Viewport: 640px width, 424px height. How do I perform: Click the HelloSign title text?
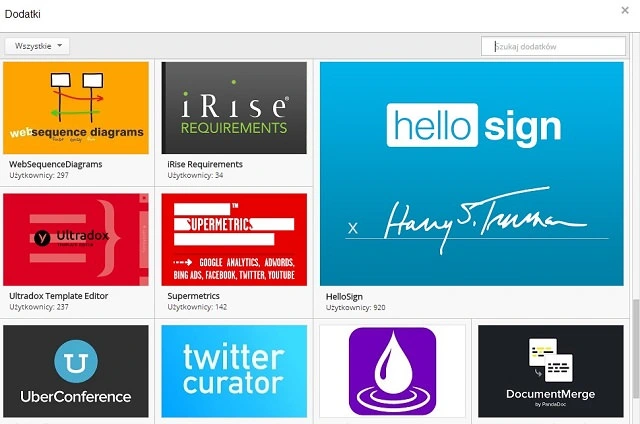344,297
